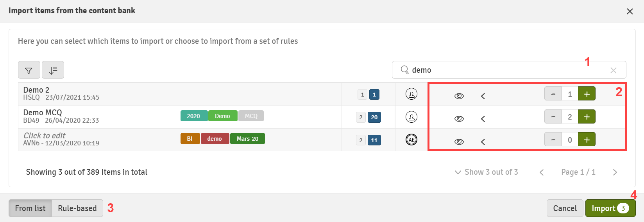Open the sort order icon button
This screenshot has height=222, width=644.
pyautogui.click(x=53, y=70)
